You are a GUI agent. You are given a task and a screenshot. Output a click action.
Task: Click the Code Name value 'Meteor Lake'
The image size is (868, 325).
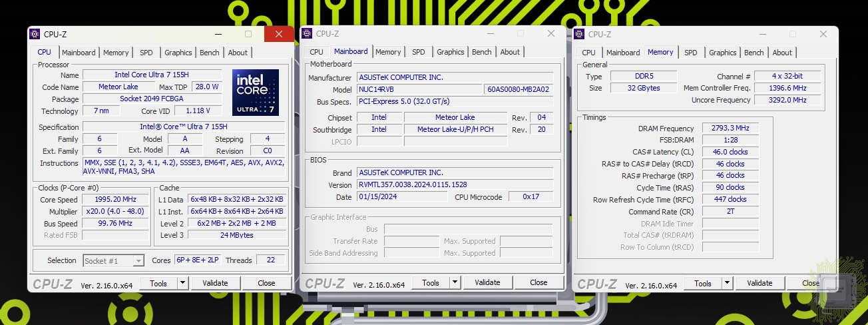[x=118, y=87]
